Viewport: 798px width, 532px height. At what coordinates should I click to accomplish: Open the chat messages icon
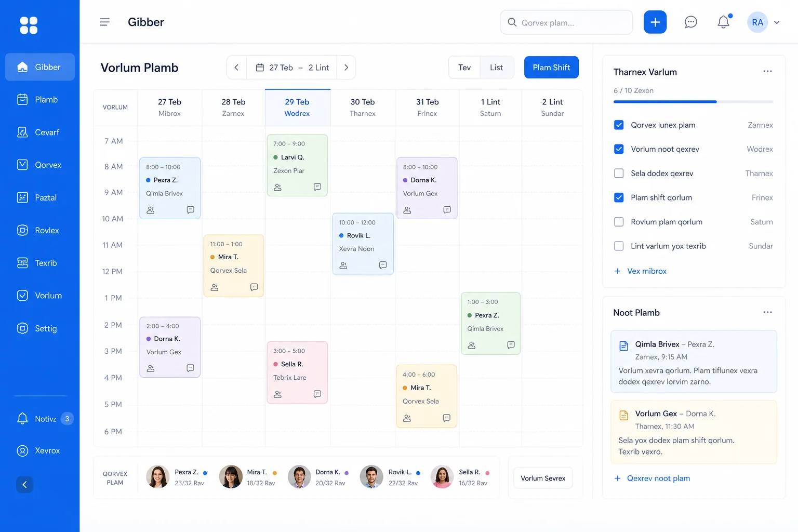coord(690,22)
